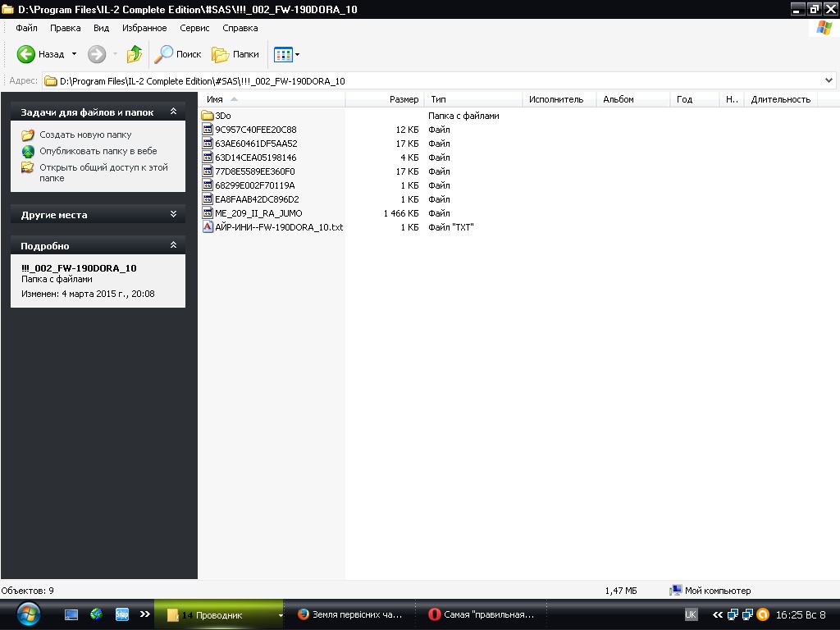Screen dimensions: 840x630
Task: Click the UK language indicator
Action: [x=691, y=614]
